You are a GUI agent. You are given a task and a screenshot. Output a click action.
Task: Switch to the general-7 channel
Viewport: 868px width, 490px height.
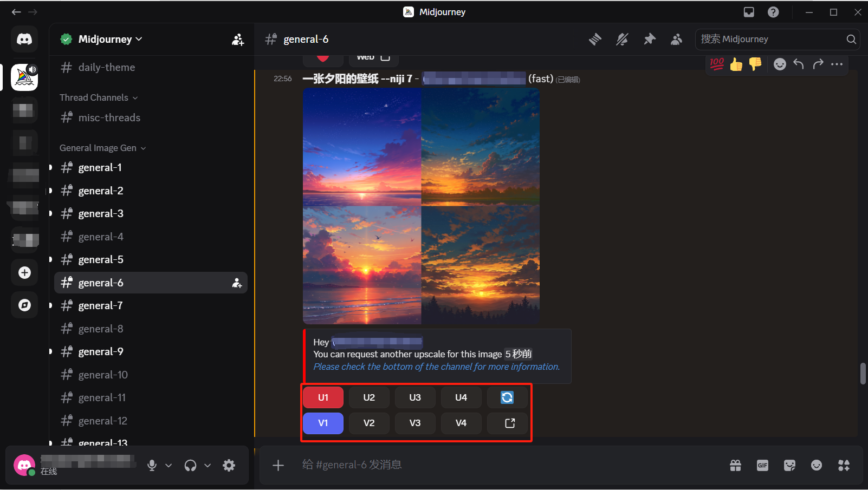101,305
